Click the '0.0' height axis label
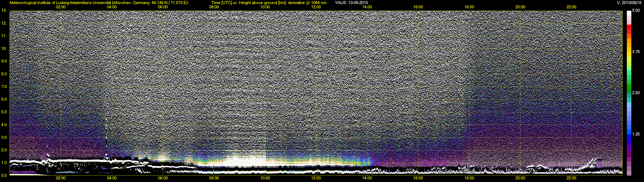The image size is (644, 182). coord(4,175)
